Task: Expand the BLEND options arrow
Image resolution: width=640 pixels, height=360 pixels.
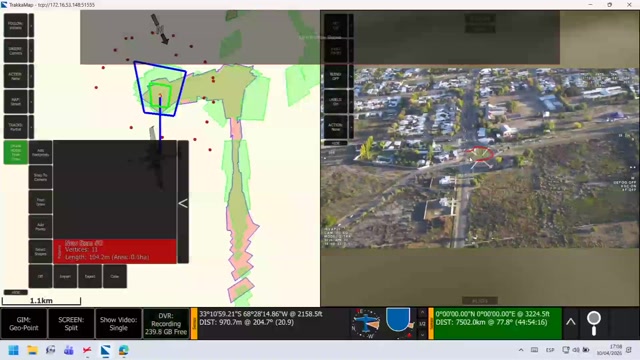Action: (351, 76)
